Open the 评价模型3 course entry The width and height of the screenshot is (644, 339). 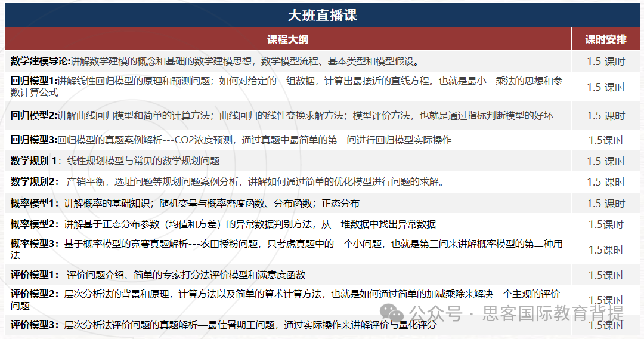point(34,325)
